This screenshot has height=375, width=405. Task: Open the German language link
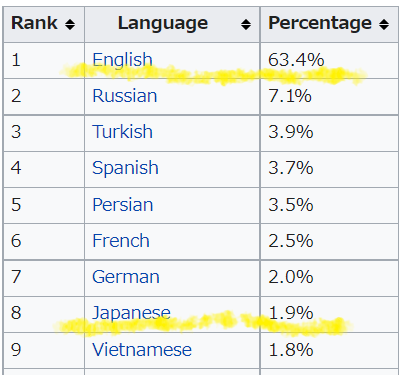coord(126,277)
